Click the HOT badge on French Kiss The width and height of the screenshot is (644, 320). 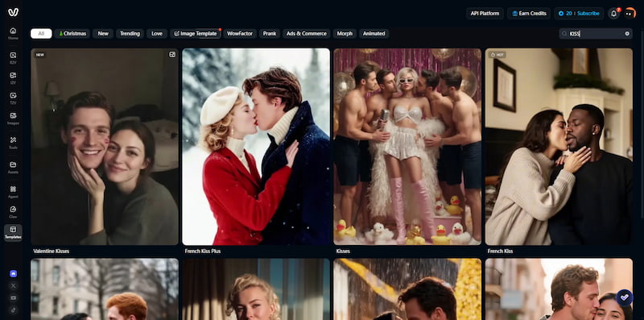(497, 55)
